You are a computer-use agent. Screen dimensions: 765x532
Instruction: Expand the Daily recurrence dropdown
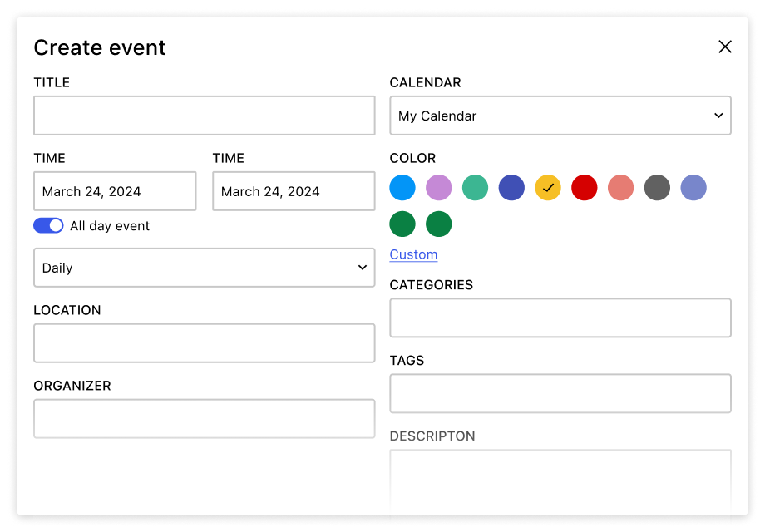(204, 268)
